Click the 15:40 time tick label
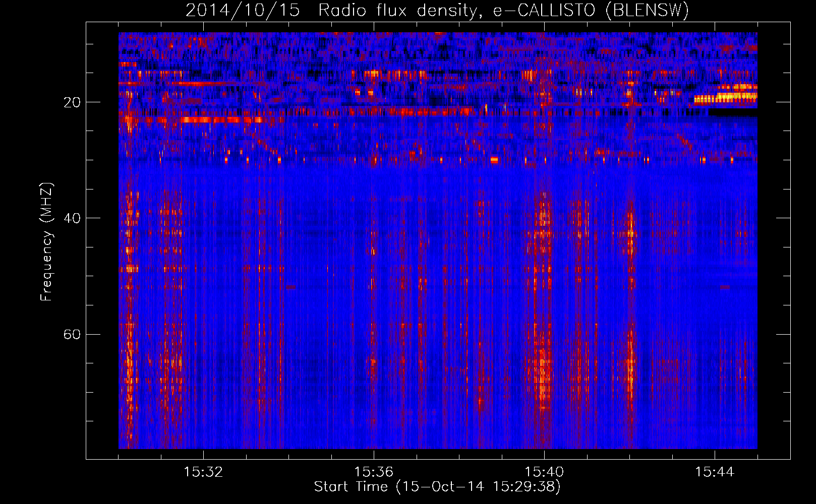The width and height of the screenshot is (816, 504). pyautogui.click(x=544, y=472)
